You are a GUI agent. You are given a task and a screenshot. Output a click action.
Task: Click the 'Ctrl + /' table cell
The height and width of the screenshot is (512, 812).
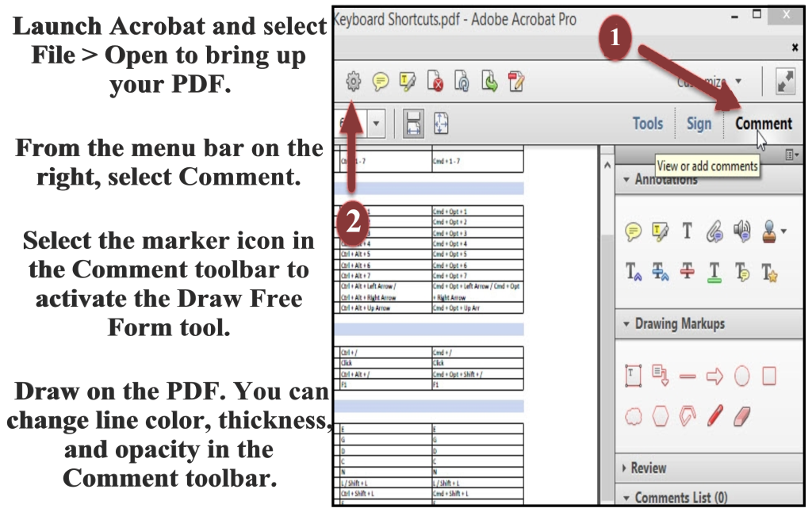click(386, 353)
